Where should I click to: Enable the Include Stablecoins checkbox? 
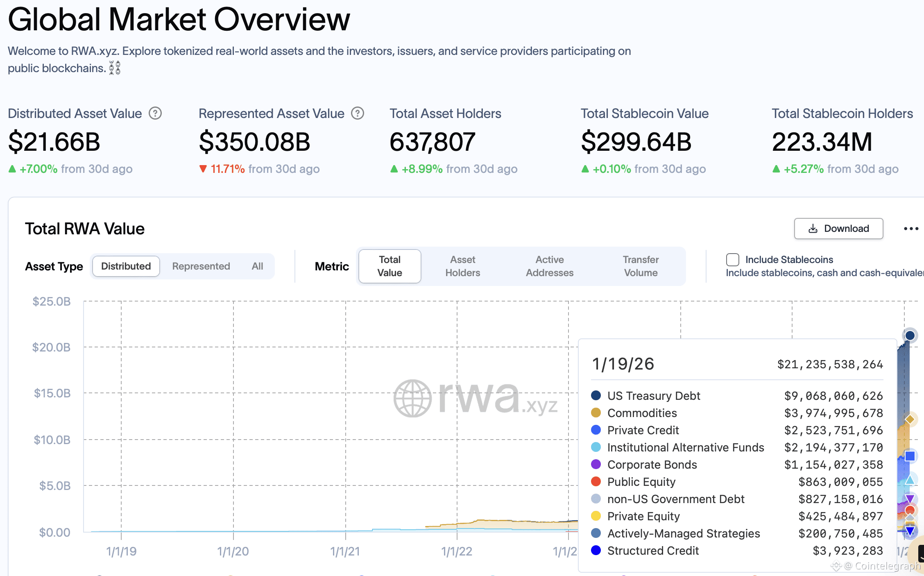(732, 259)
